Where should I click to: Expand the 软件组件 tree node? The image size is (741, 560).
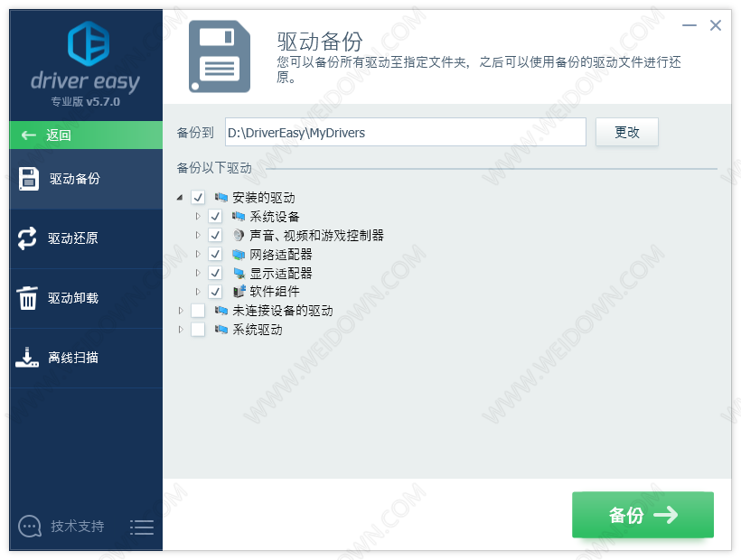[x=198, y=292]
